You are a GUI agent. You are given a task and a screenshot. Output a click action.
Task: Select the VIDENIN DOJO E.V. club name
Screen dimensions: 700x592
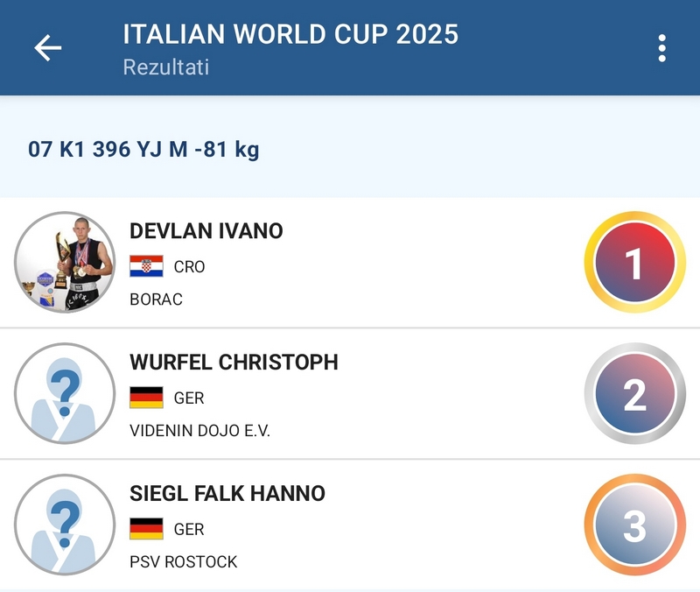click(x=200, y=431)
